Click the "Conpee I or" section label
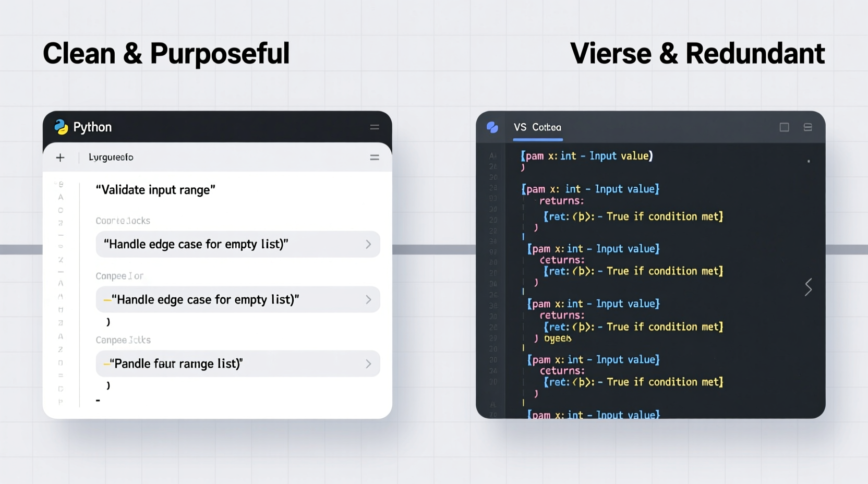Image resolution: width=868 pixels, height=484 pixels. 119,276
